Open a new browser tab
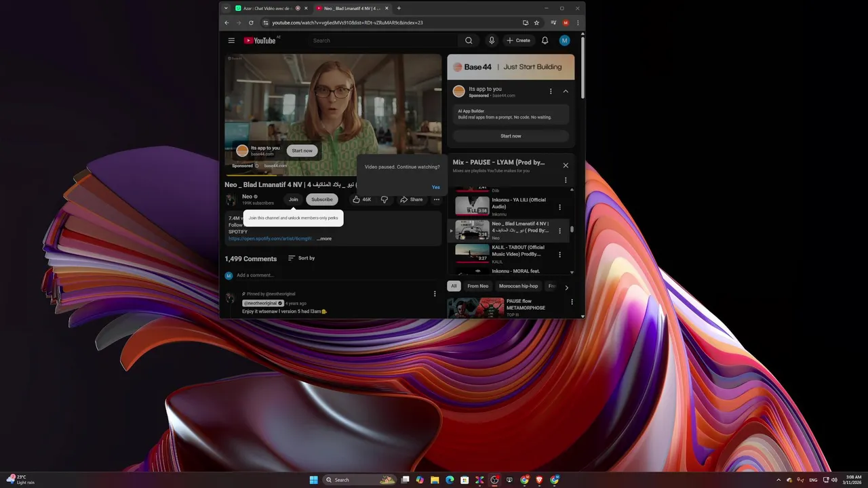Image resolution: width=868 pixels, height=488 pixels. (399, 8)
